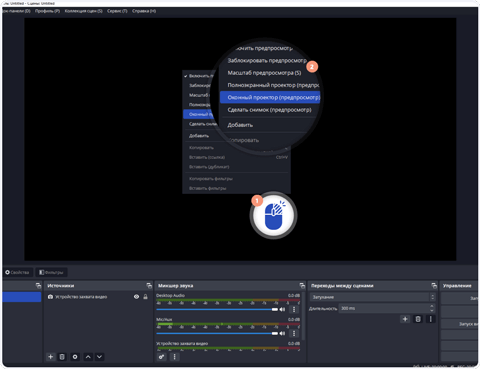Open the transition properties three-dot menu
Screen dimensions: 480x369
(430, 319)
